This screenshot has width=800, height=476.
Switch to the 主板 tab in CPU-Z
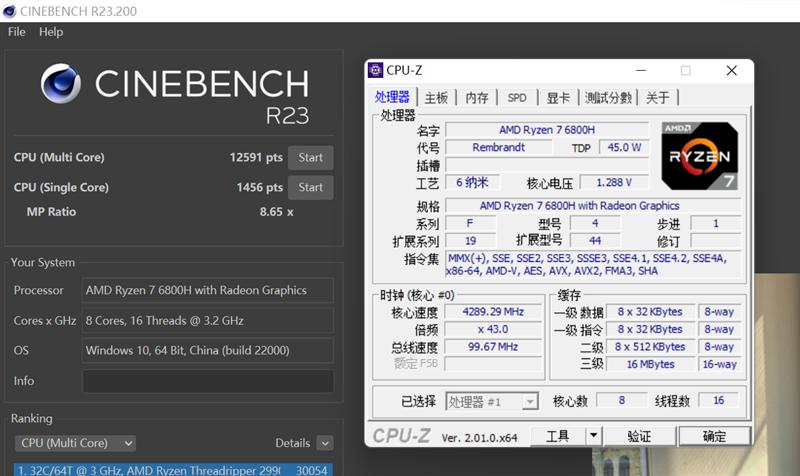pos(436,97)
